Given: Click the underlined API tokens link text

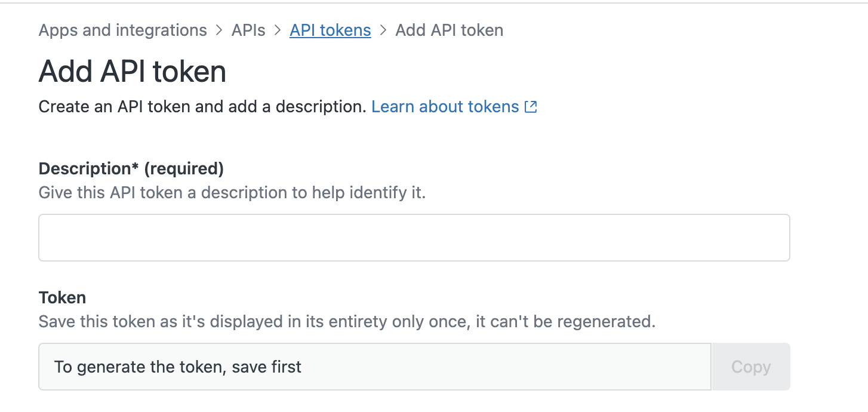Looking at the screenshot, I should pos(330,30).
